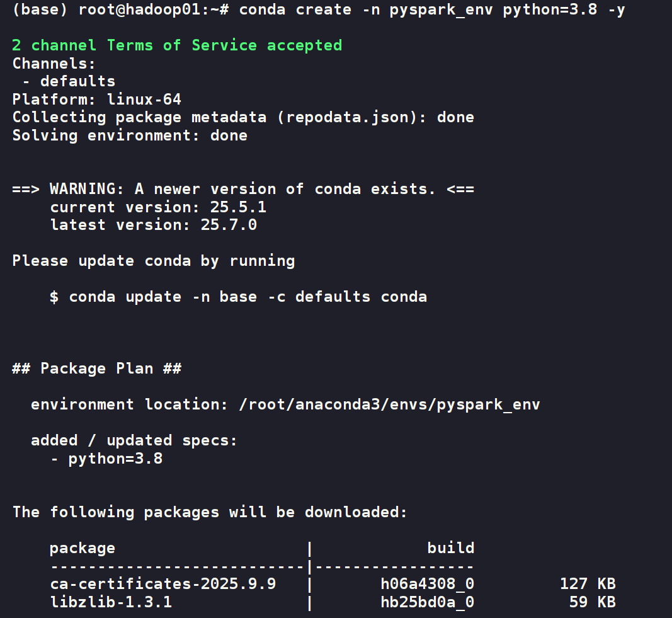Click the 'Platform: linux-64' line

96,100
